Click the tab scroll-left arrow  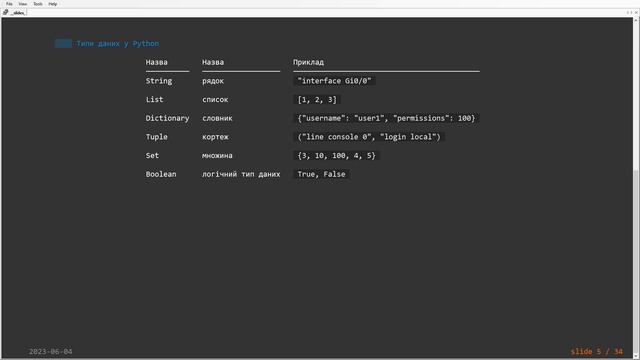click(628, 13)
